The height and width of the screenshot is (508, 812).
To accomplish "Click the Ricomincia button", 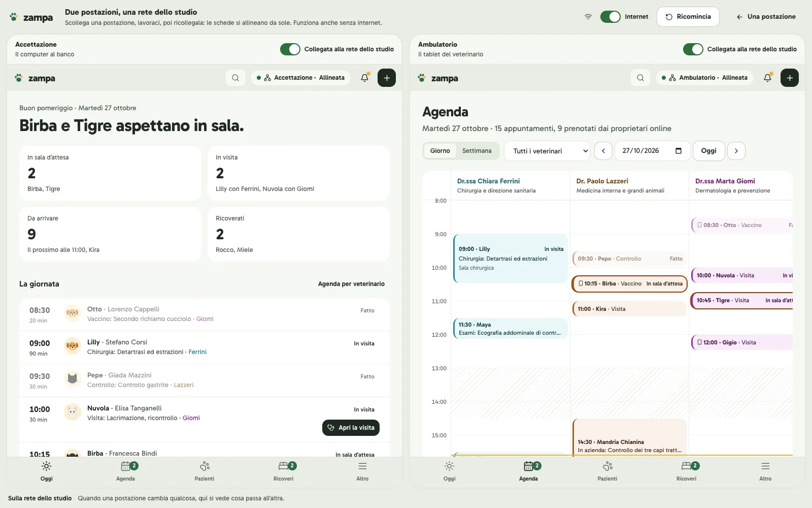I will [x=688, y=17].
